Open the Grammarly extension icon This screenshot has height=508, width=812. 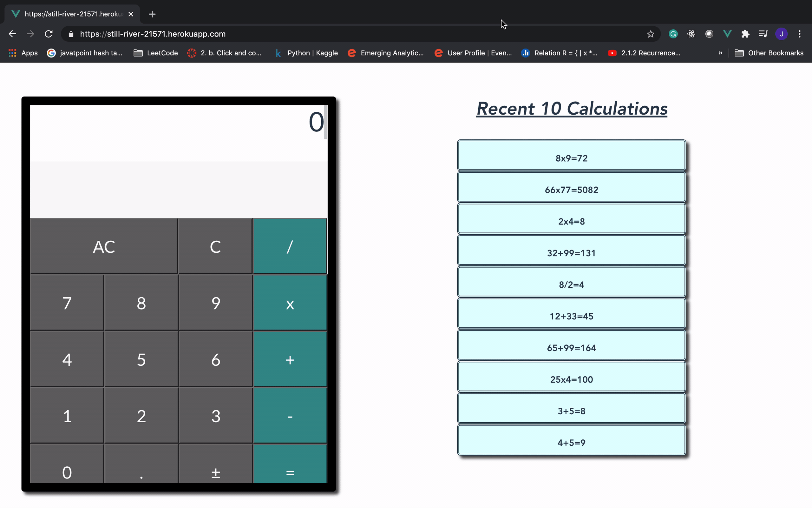point(673,34)
